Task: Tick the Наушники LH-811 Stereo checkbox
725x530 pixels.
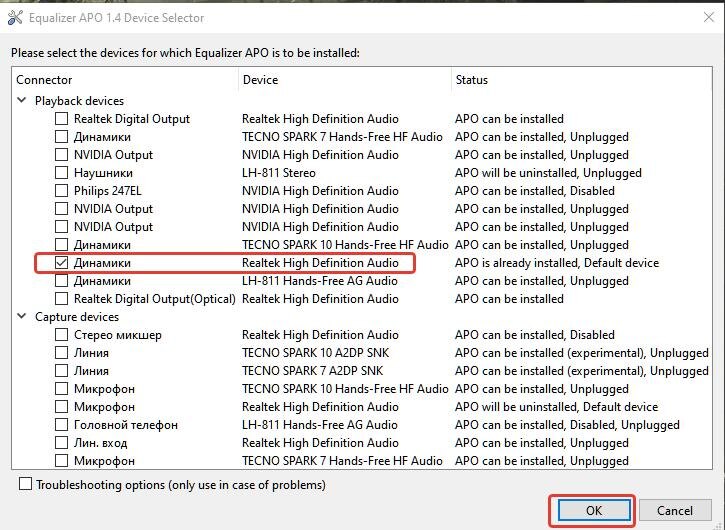Action: pyautogui.click(x=61, y=173)
